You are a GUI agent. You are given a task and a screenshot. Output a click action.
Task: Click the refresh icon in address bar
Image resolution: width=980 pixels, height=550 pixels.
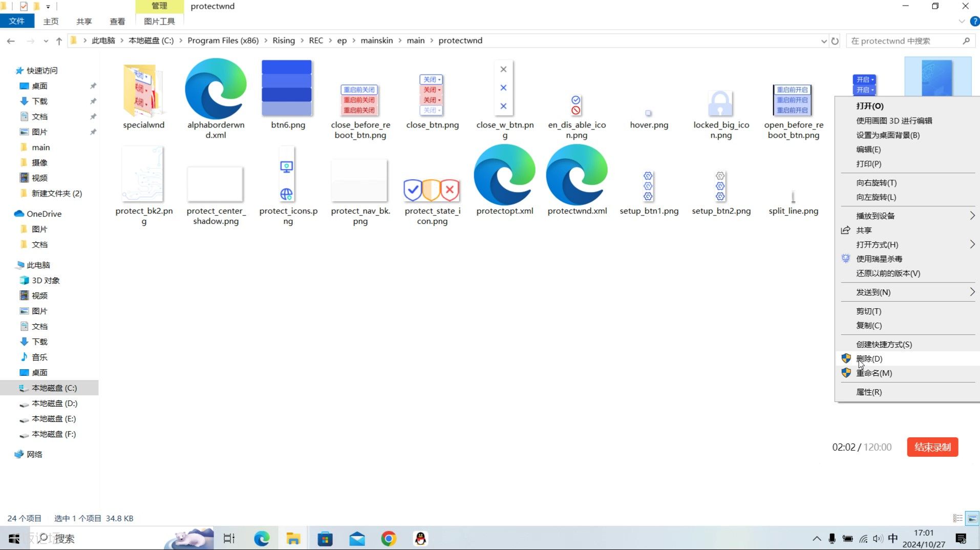pos(835,41)
